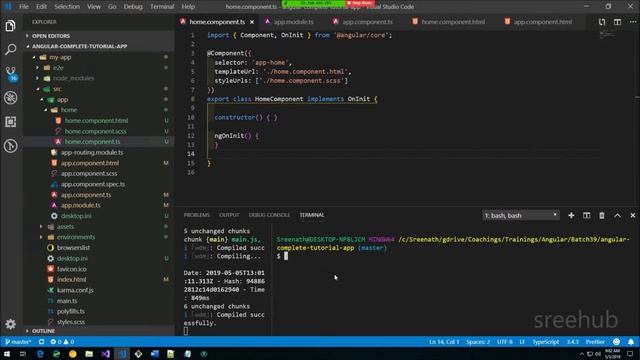Open the Extensions view in activity bar
This screenshot has width=640, height=360.
(11, 122)
